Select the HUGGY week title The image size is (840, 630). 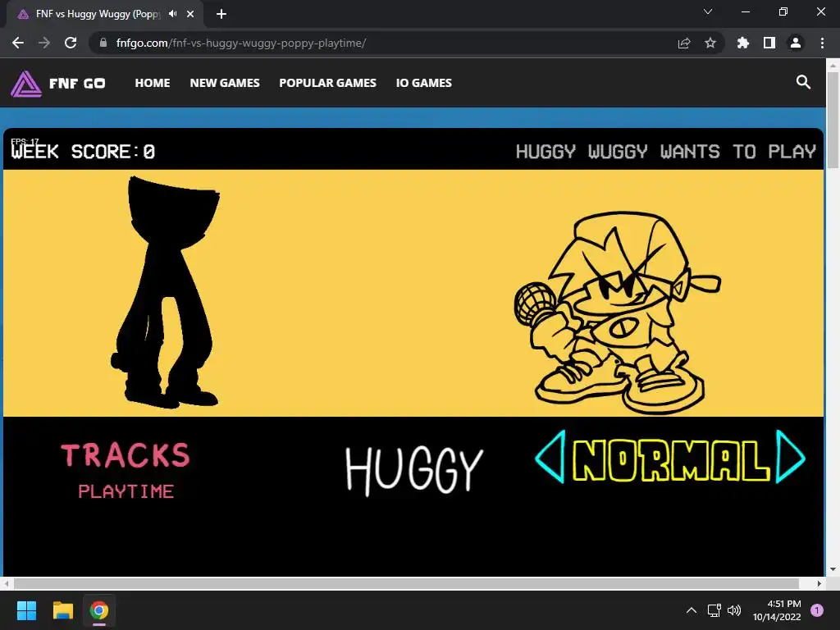coord(414,470)
